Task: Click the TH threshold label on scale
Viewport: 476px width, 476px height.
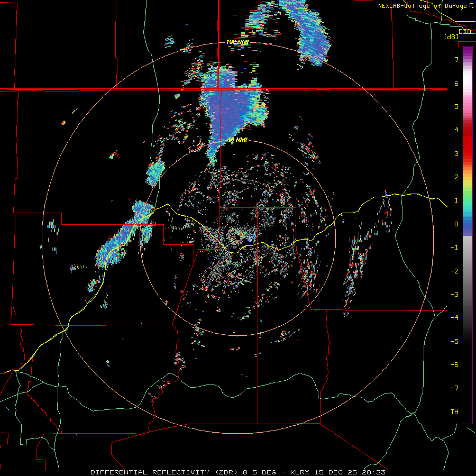Action: pos(454,412)
